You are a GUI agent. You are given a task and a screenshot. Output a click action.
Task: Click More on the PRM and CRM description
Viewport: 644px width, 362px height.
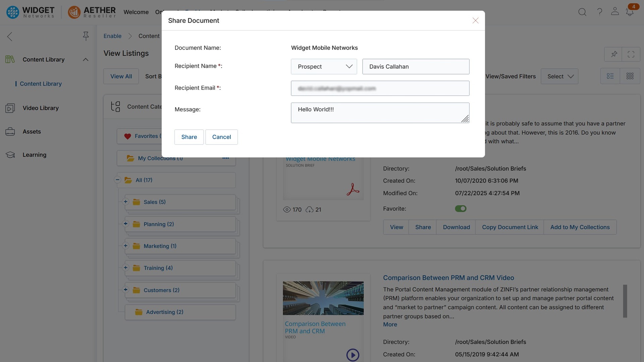(x=390, y=324)
